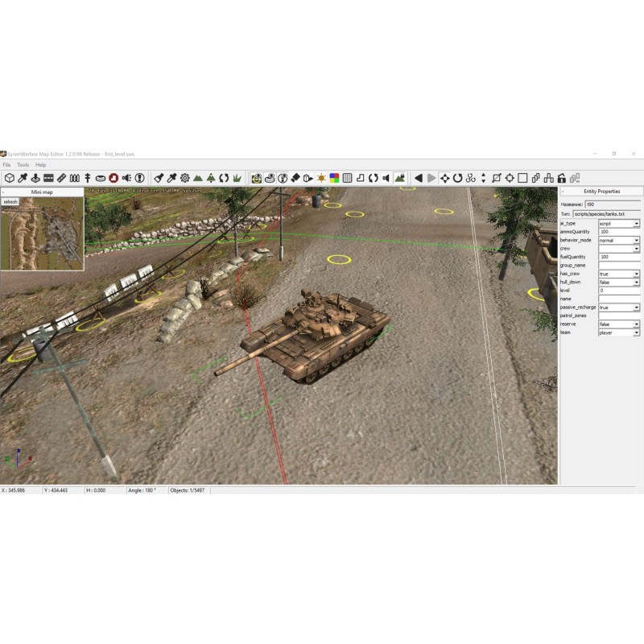Click the move/translate arrows tool

tap(444, 178)
